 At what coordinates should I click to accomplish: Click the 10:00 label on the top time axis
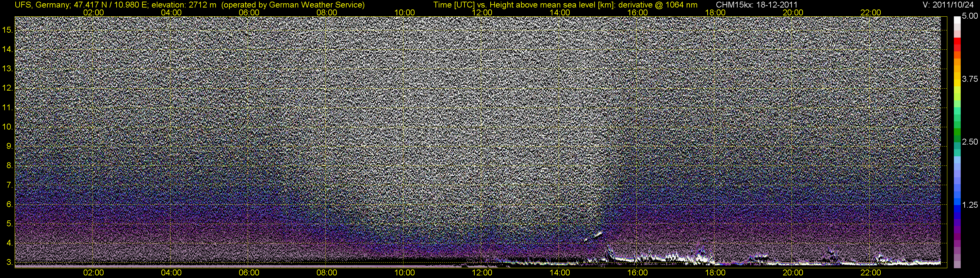404,12
